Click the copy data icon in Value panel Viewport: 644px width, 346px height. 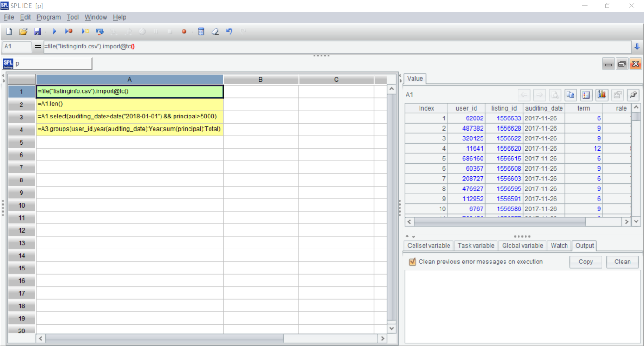(x=570, y=95)
